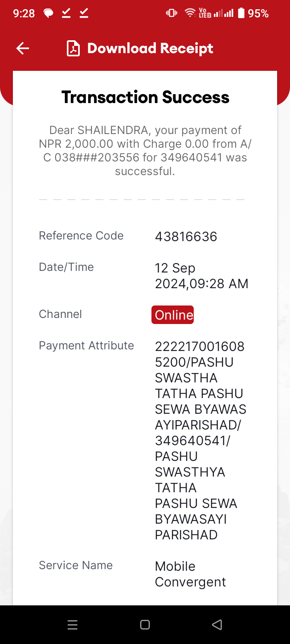
Task: Tap the Reference Code label
Action: (81, 235)
